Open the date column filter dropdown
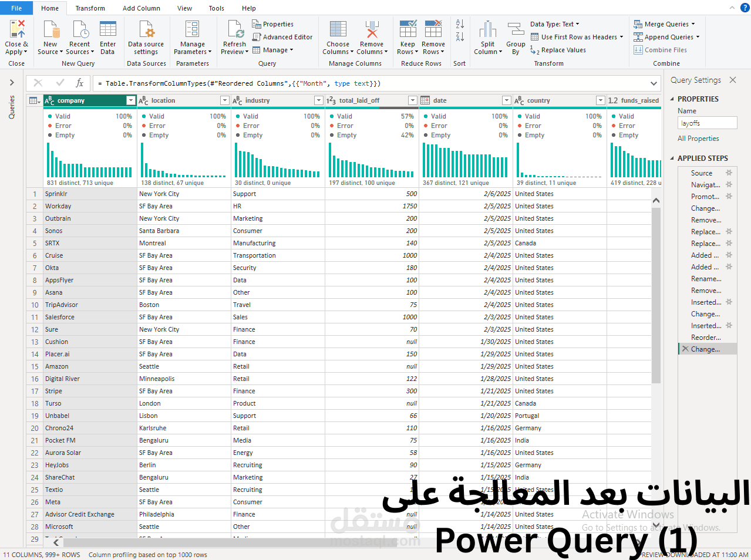The image size is (751, 560). [507, 100]
